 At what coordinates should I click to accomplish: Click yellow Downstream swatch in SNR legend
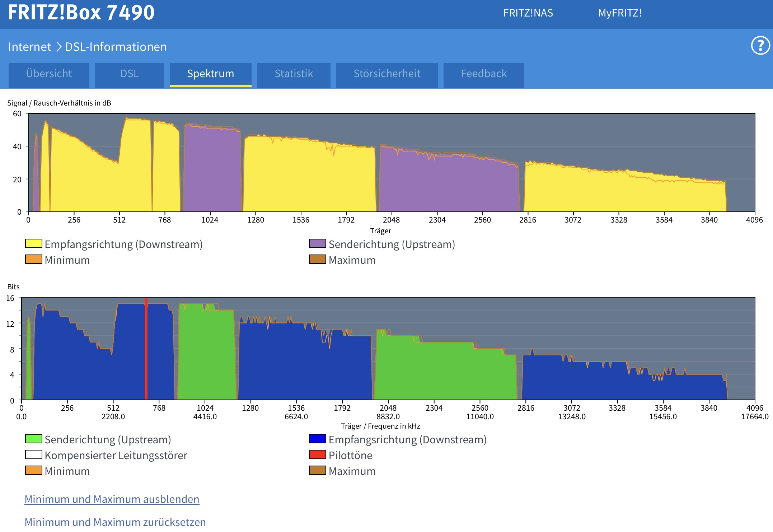pos(33,244)
